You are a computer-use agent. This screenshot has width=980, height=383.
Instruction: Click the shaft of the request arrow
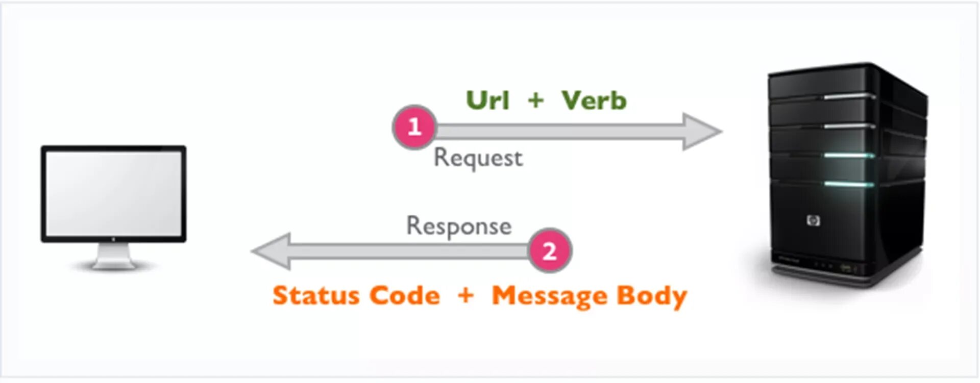point(559,132)
